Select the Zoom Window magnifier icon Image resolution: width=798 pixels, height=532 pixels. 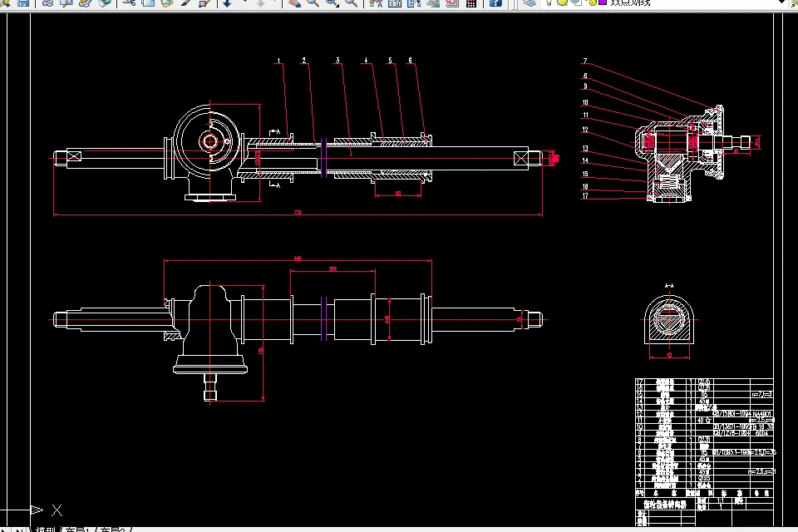[x=332, y=2]
